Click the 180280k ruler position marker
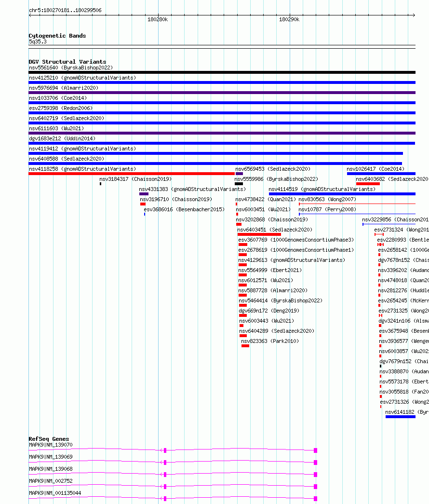Image resolution: width=429 pixels, height=504 pixels. point(158,20)
